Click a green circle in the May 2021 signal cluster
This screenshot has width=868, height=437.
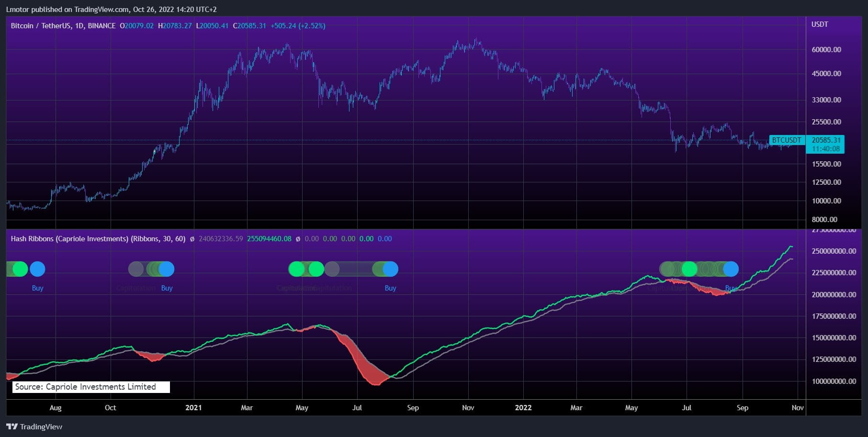click(297, 269)
